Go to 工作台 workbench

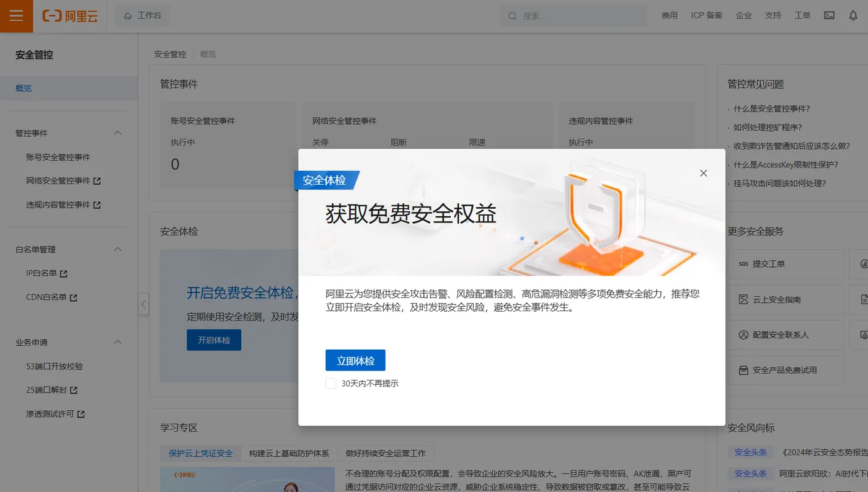click(x=143, y=15)
